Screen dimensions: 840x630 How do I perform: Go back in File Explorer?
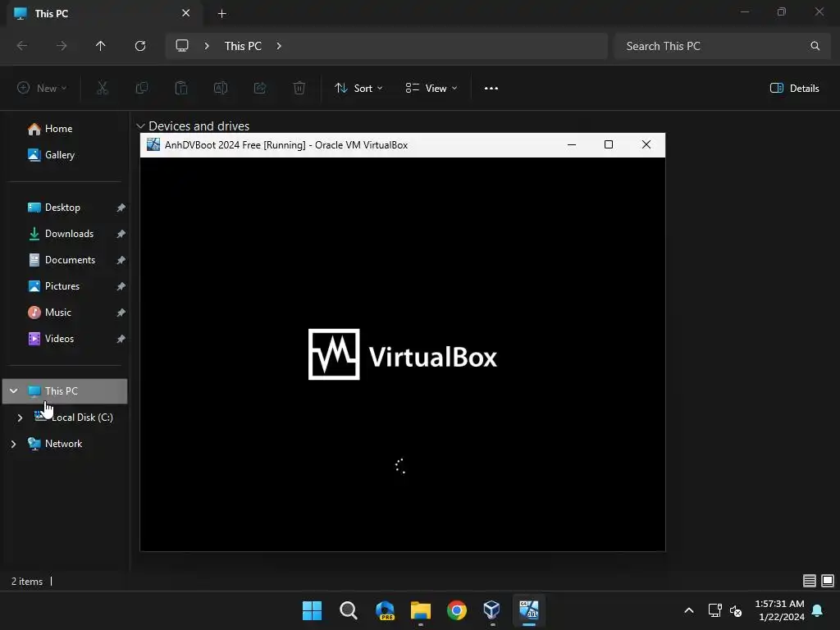coord(22,46)
